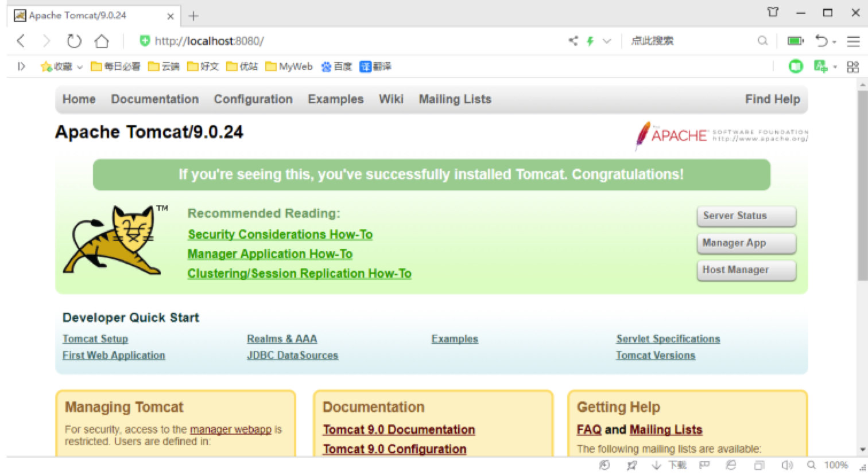Click the green circular extension icon
The height and width of the screenshot is (476, 868).
tap(796, 67)
